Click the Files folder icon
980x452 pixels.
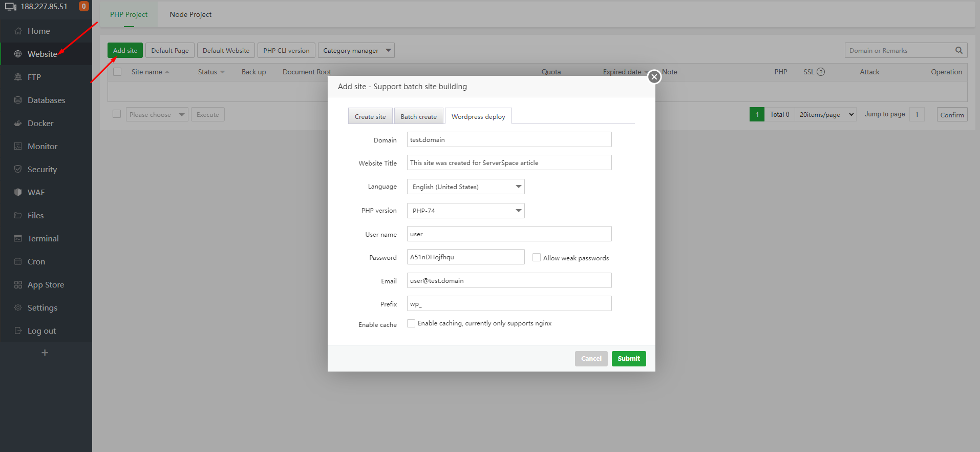click(x=18, y=215)
